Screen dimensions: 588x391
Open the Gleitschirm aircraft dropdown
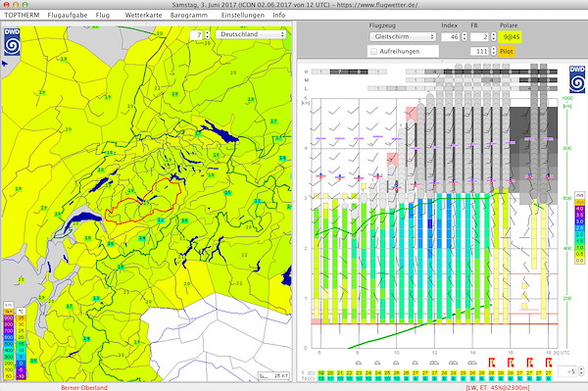click(403, 36)
